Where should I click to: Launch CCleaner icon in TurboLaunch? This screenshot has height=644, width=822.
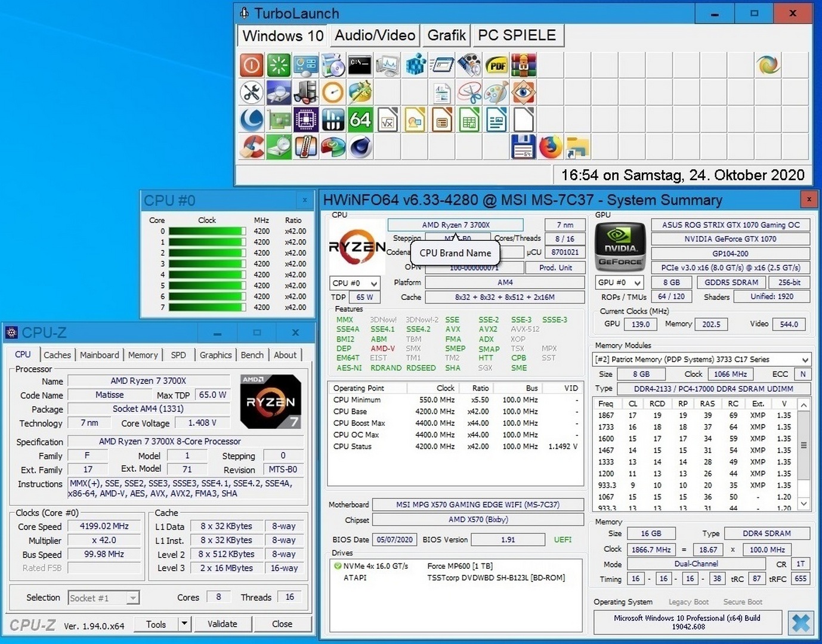[x=251, y=147]
